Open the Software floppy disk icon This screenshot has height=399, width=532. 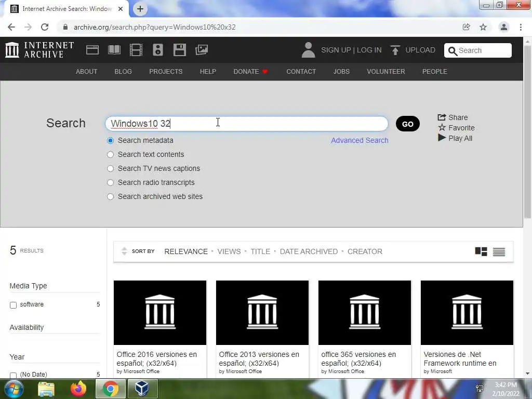[179, 50]
